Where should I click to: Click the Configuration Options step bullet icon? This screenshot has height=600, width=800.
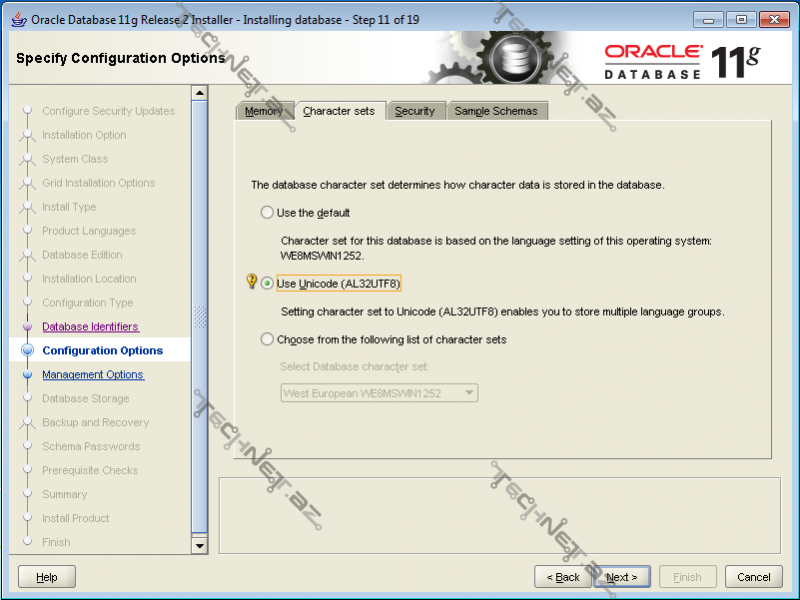pos(27,351)
